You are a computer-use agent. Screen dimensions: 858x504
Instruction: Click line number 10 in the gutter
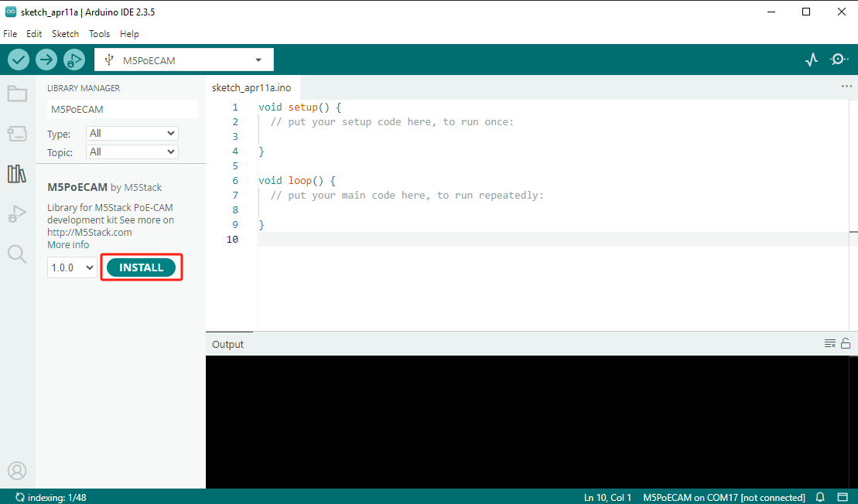232,239
